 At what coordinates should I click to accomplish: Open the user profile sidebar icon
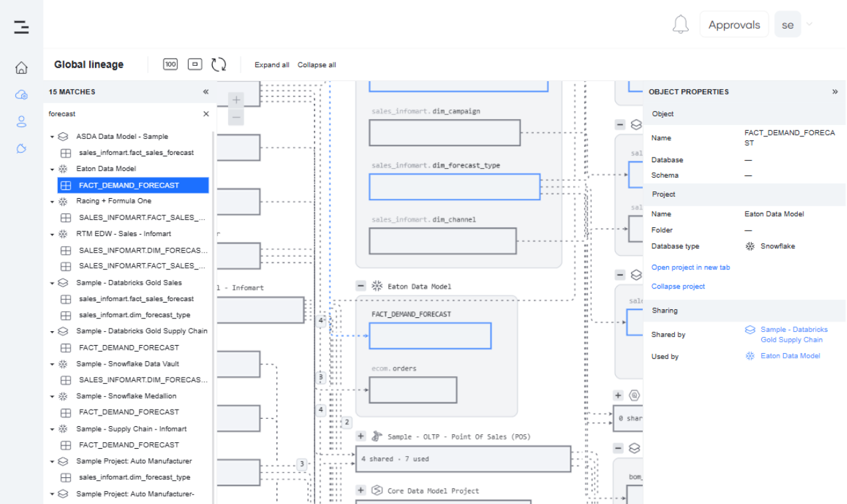(x=21, y=121)
